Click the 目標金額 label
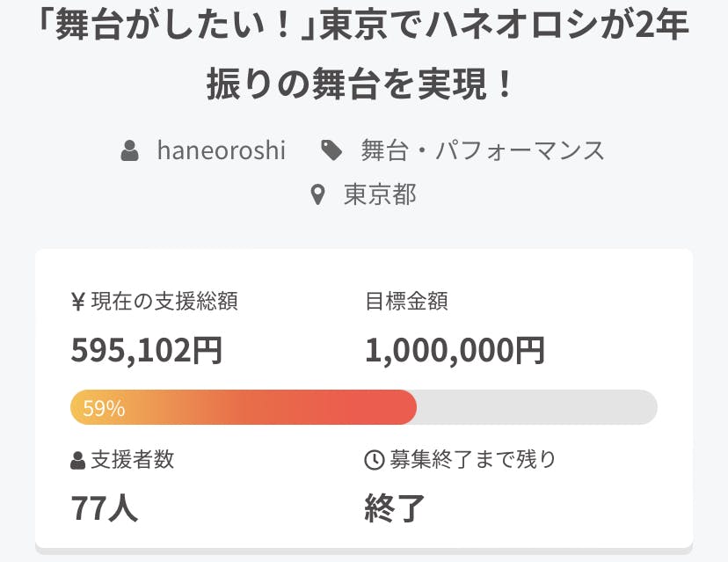The width and height of the screenshot is (728, 562). click(x=406, y=303)
